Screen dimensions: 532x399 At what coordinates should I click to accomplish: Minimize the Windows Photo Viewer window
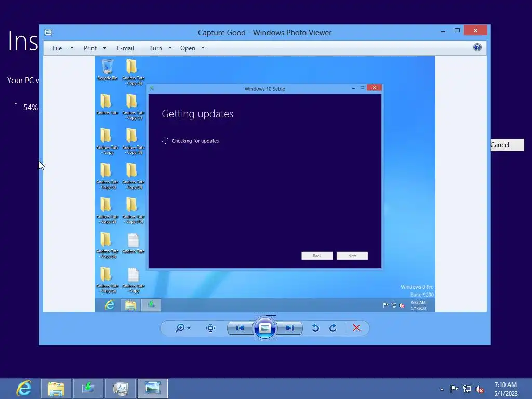tap(443, 31)
